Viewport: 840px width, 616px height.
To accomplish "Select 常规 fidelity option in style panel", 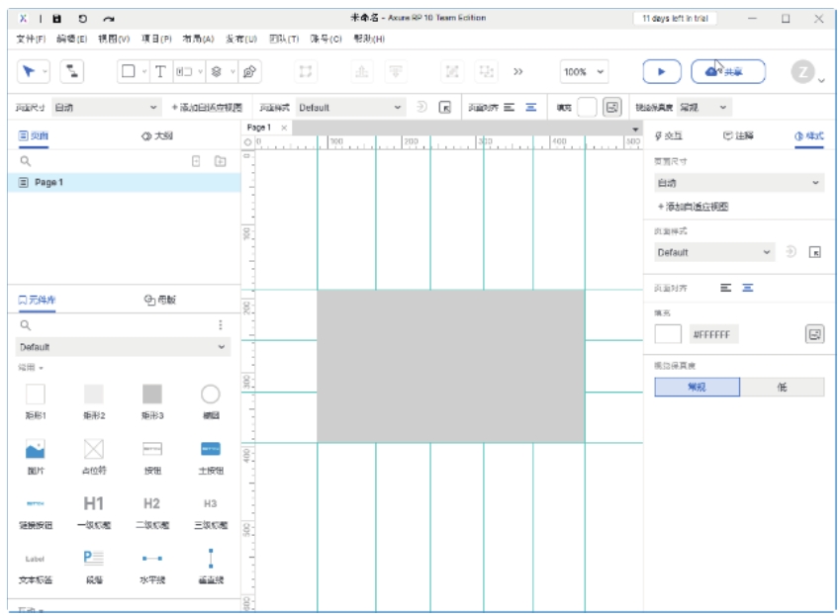I will click(697, 387).
